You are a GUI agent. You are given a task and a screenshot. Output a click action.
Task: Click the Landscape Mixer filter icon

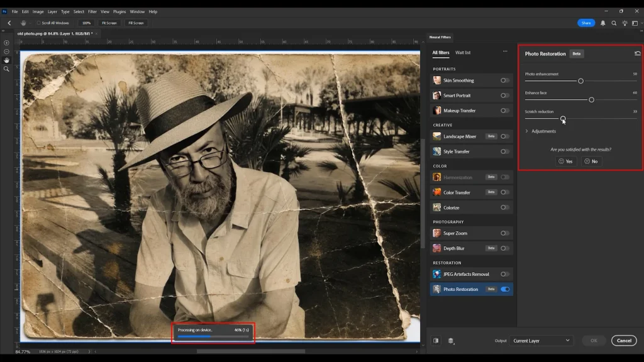(x=436, y=136)
